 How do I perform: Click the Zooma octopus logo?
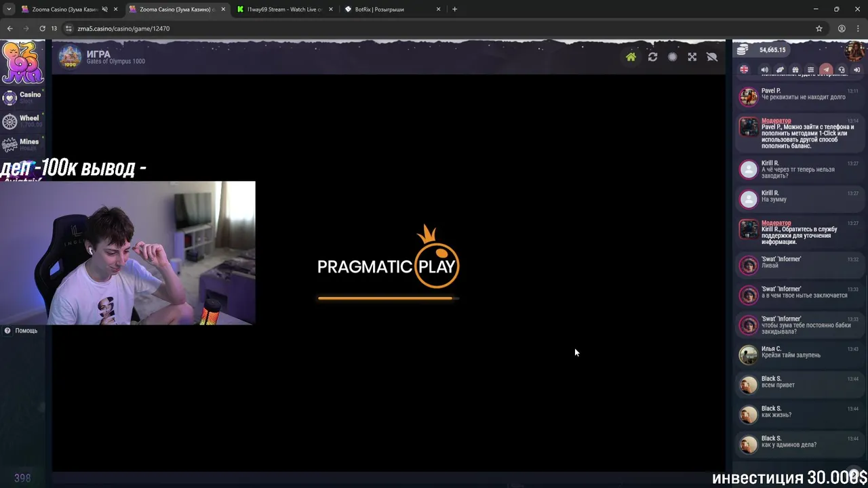pyautogui.click(x=22, y=62)
